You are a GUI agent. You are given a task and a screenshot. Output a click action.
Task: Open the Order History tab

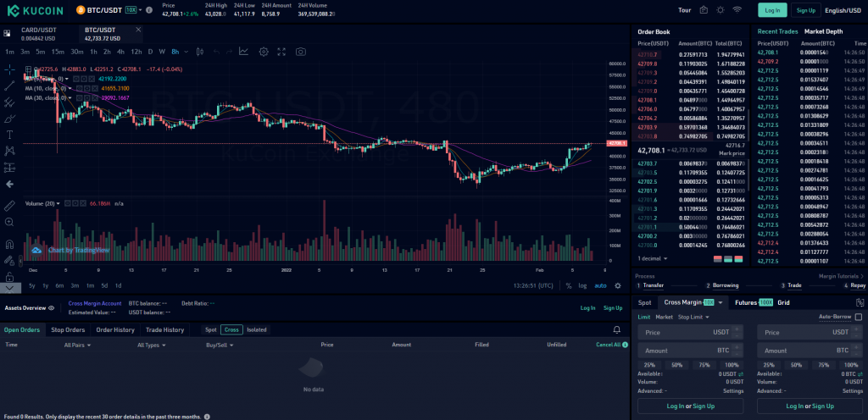coord(115,330)
